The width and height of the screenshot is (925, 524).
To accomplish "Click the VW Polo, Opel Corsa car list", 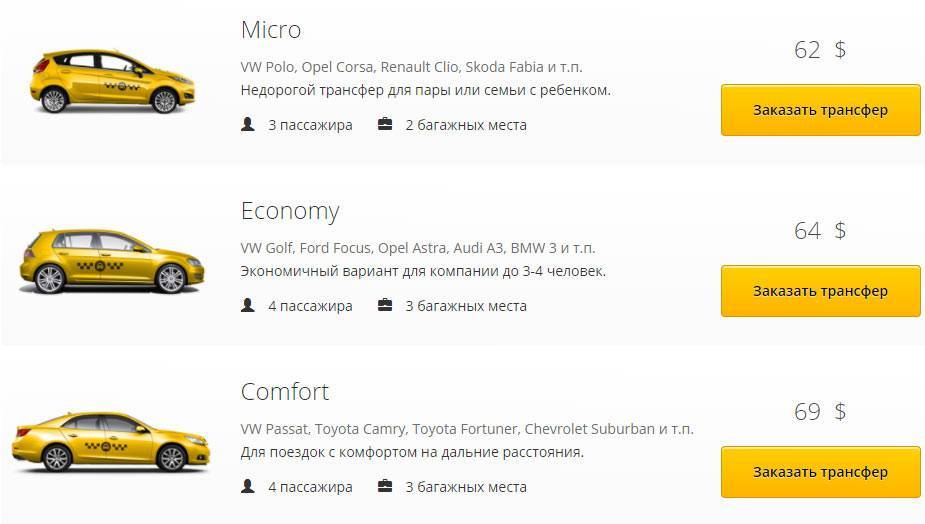I will tap(411, 67).
